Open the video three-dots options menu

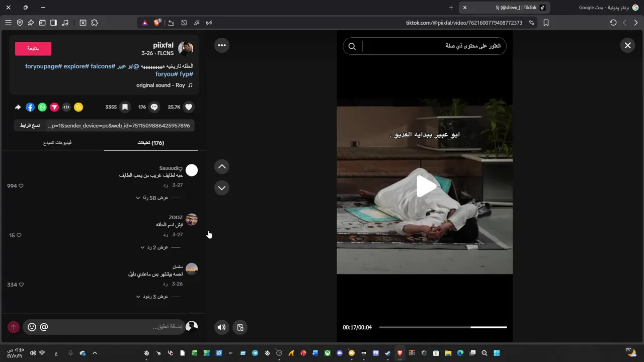tap(222, 45)
